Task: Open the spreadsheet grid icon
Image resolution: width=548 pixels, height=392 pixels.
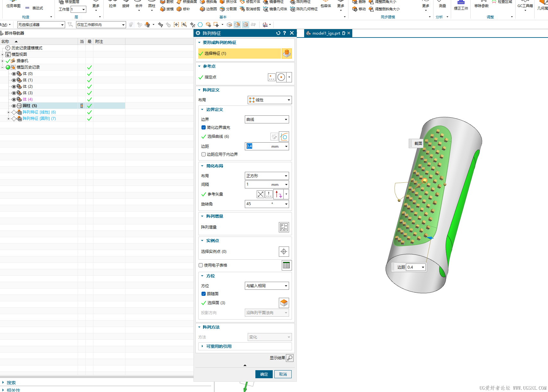Action: pos(286,265)
